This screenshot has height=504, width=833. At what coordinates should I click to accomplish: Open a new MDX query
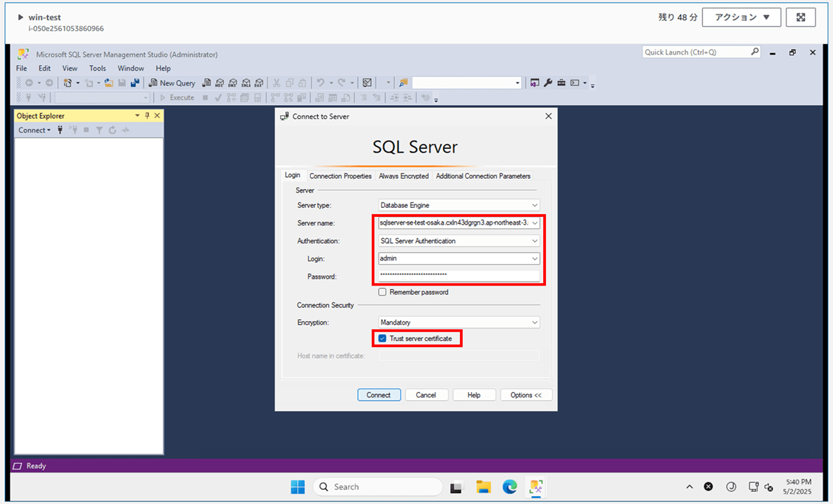pyautogui.click(x=220, y=83)
